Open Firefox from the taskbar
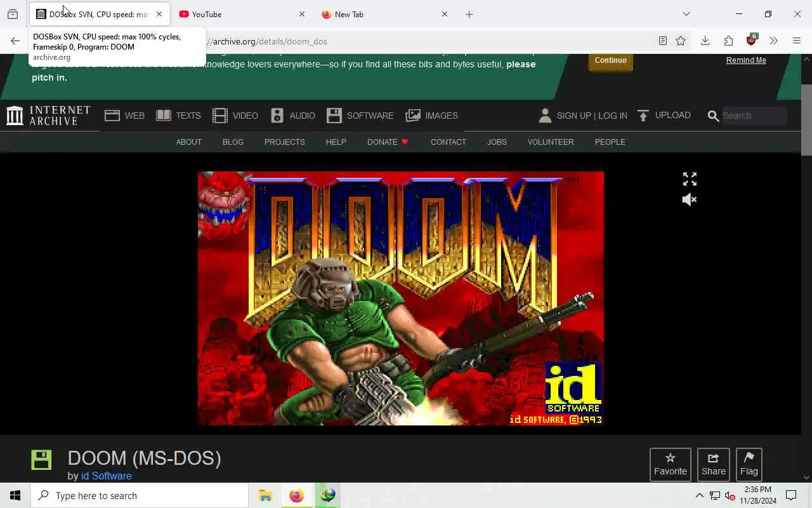This screenshot has height=508, width=812. point(296,495)
